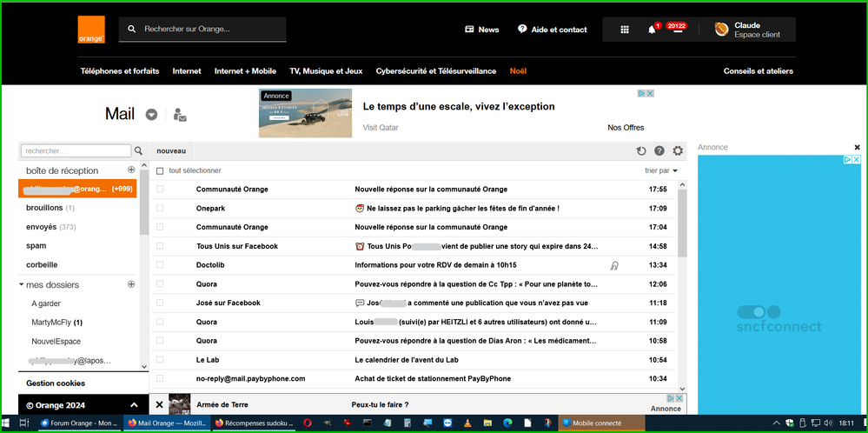
Task: Add a mailbox with plus icon near boîte de réception
Action: (x=131, y=170)
